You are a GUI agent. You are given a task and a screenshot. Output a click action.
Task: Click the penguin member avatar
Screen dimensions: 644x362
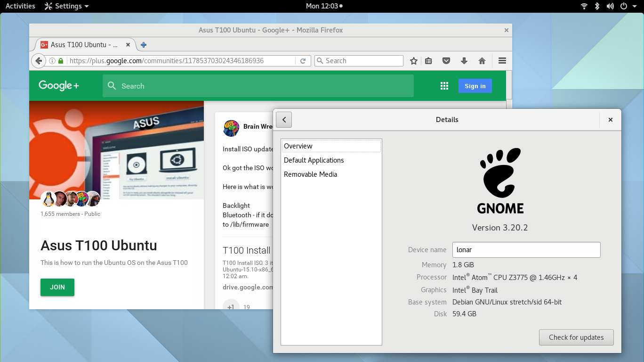[x=48, y=199]
